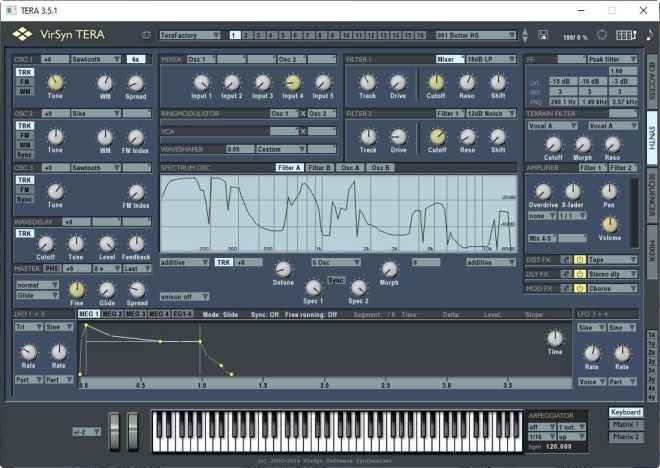This screenshot has width=660, height=468.
Task: Click the Filter 1 Cutoff knob
Action: (436, 82)
